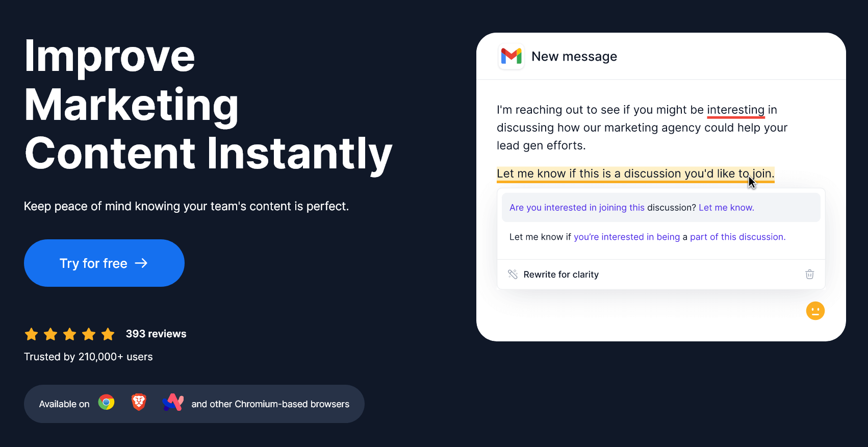Screen dimensions: 868x447
Task: Open the yellow neutral face emoji indicator
Action: (815, 311)
